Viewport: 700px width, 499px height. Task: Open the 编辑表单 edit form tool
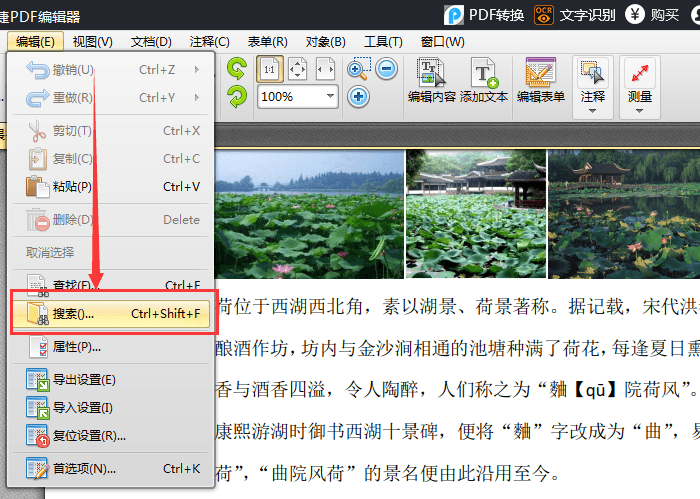541,80
